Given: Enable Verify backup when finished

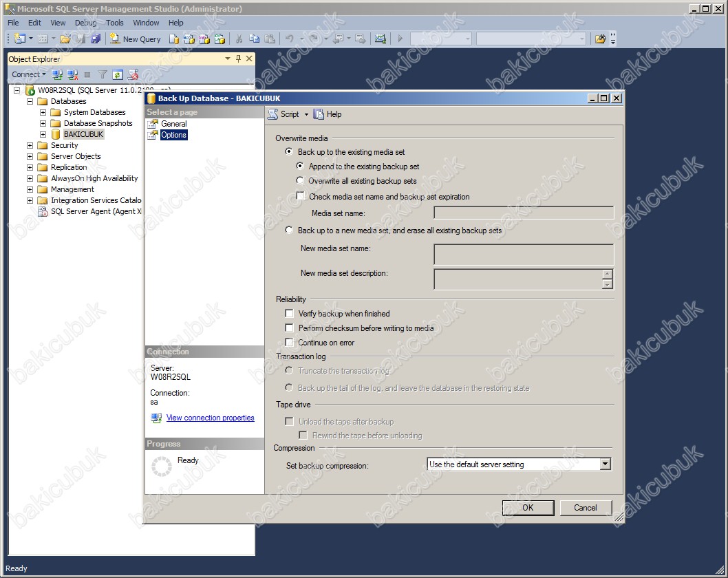Looking at the screenshot, I should point(290,314).
